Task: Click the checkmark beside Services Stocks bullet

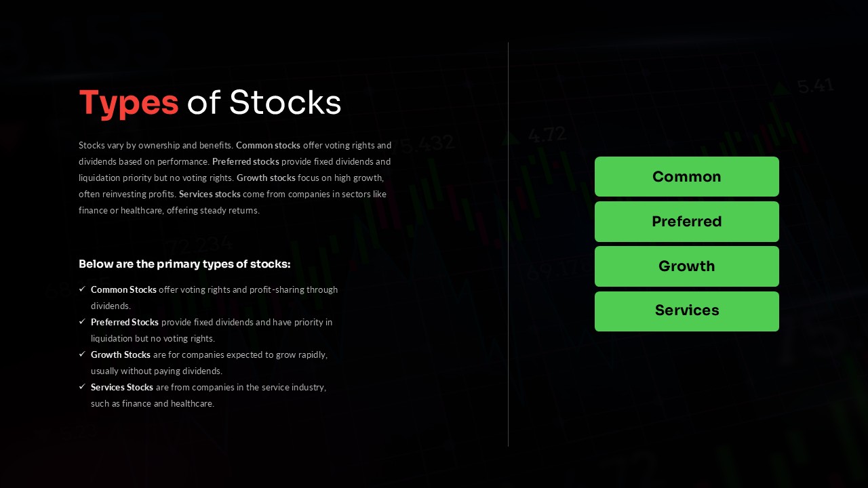Action: 82,387
